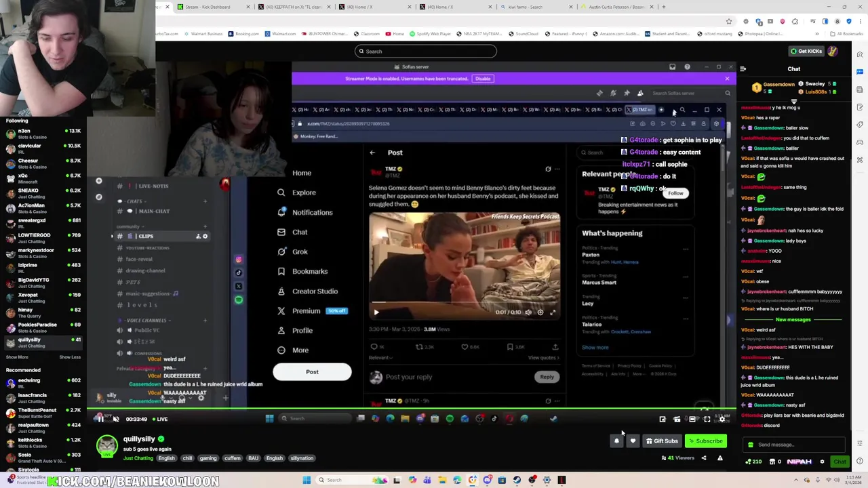
Task: Click Disable in the Streamer Mode banner
Action: click(483, 79)
